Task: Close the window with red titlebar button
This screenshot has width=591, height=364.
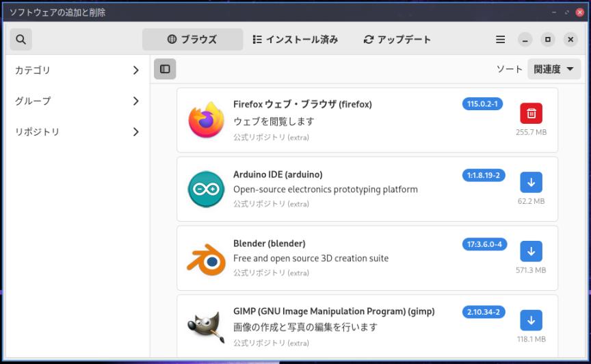Action: coord(579,12)
